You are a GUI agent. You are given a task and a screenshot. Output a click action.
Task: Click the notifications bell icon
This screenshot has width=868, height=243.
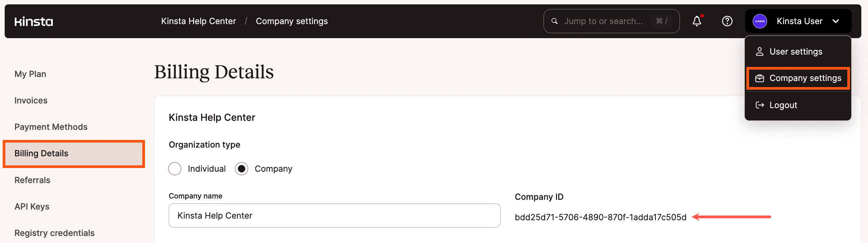(697, 21)
